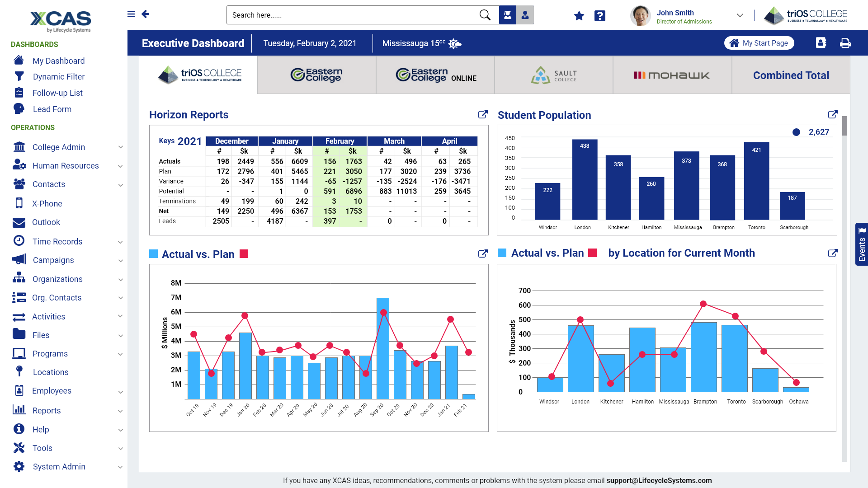Click the print icon in dashboard bar

pyautogui.click(x=845, y=43)
